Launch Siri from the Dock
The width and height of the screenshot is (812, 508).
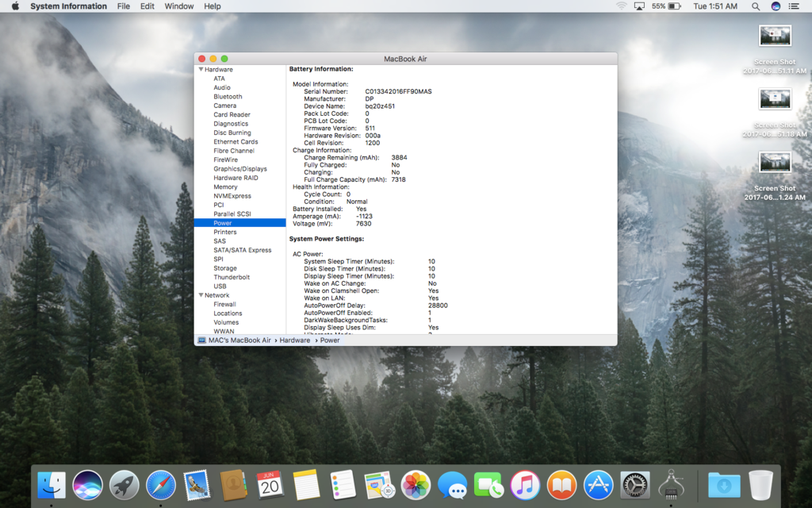coord(87,486)
